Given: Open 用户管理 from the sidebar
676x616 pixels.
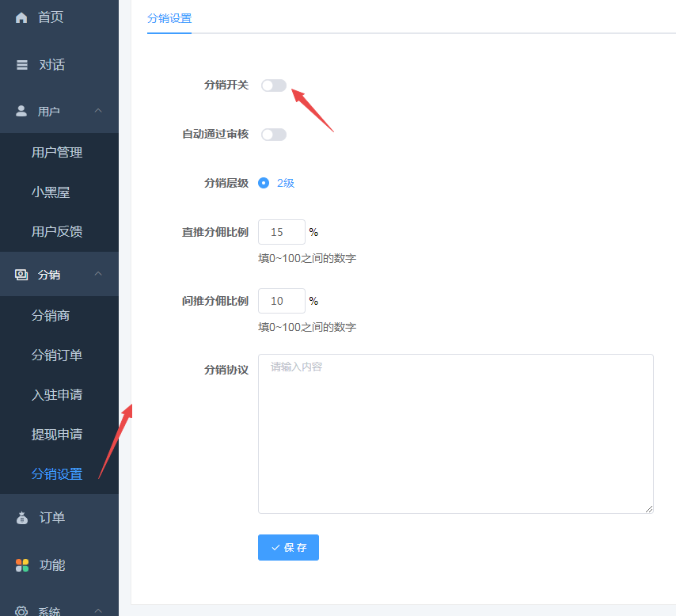Looking at the screenshot, I should [x=55, y=152].
